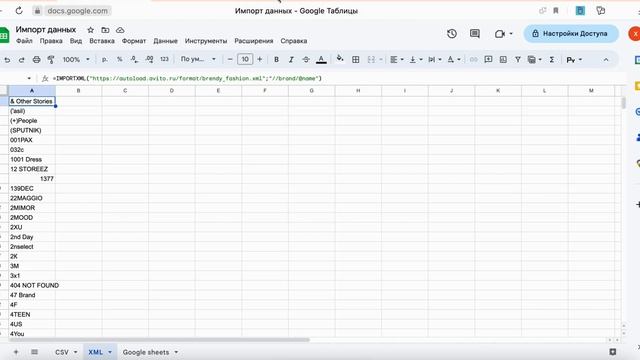Open the Вставка menu
Image resolution: width=640 pixels, height=360 pixels.
click(102, 41)
